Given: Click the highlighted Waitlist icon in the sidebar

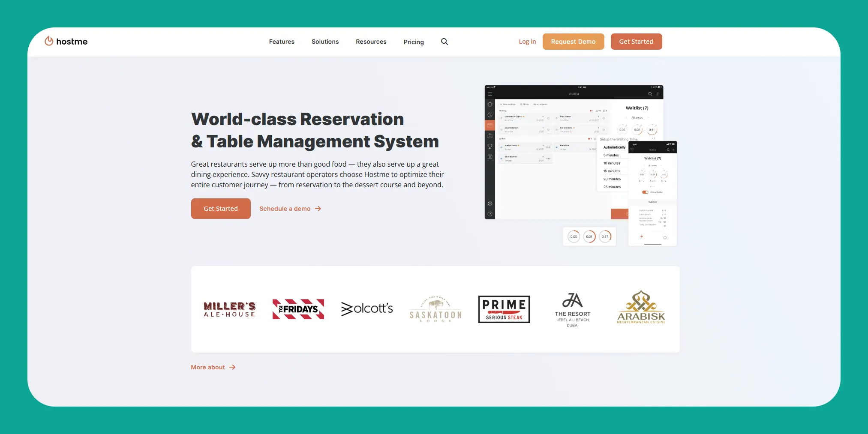Looking at the screenshot, I should (490, 125).
